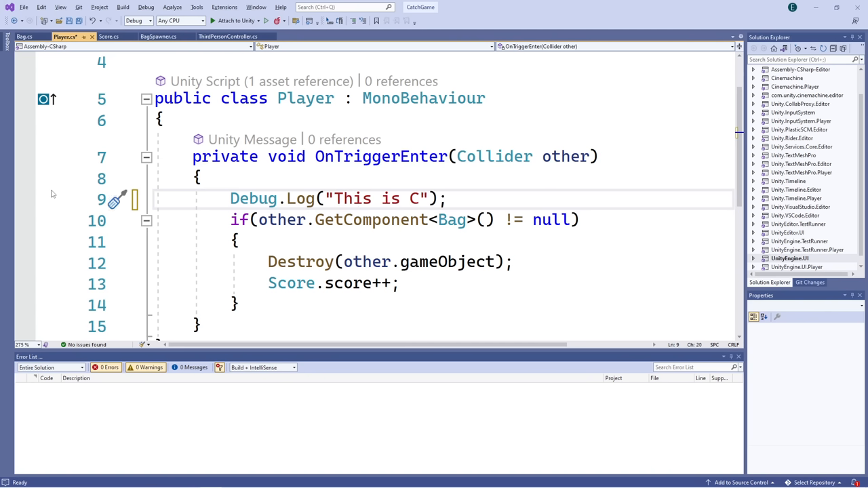This screenshot has width=868, height=488.
Task: Click the New Project toolbar icon
Action: [45, 20]
